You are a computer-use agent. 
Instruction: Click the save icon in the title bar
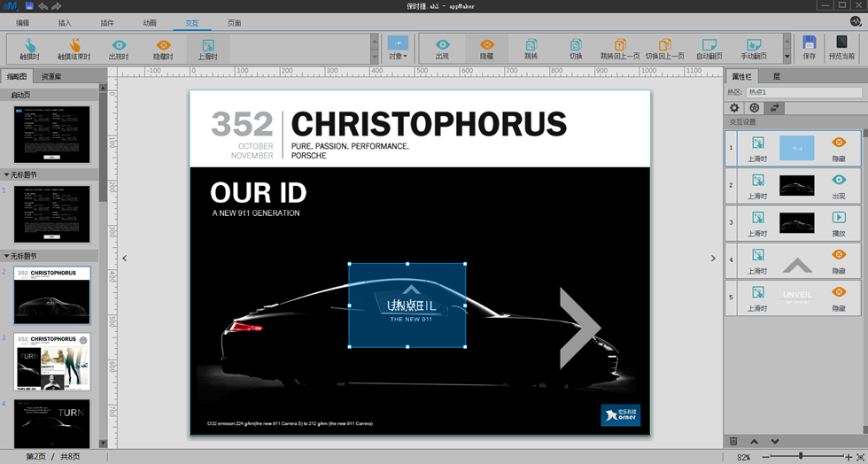28,6
